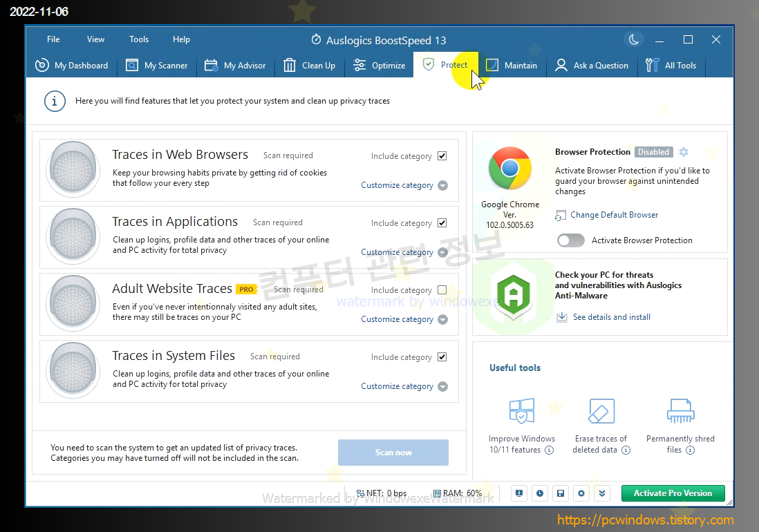Click Activate Pro Version button
Screen dimensions: 759x532
click(x=673, y=493)
